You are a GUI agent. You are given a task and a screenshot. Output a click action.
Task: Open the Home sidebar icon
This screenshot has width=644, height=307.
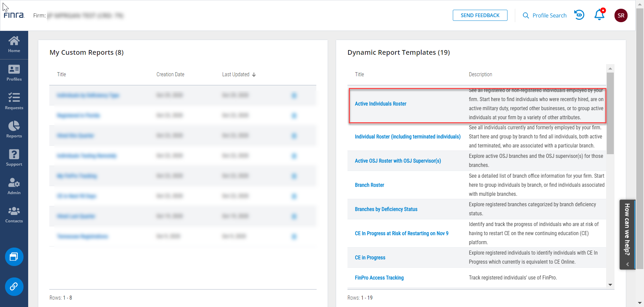pos(14,45)
